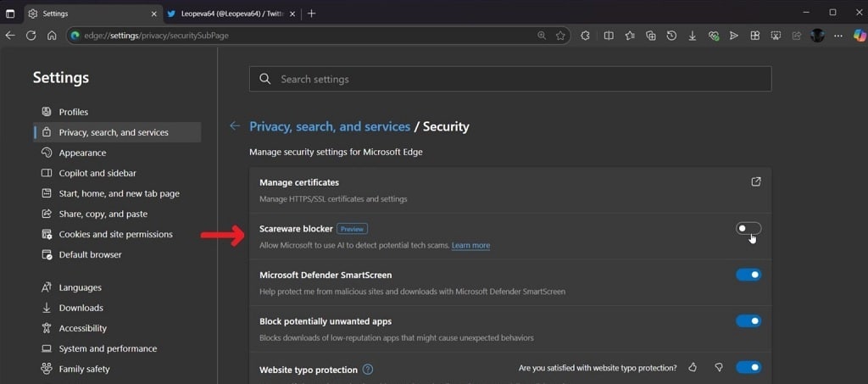Click the Manage certificates row
Screen dimensions: 868x384
[509, 190]
